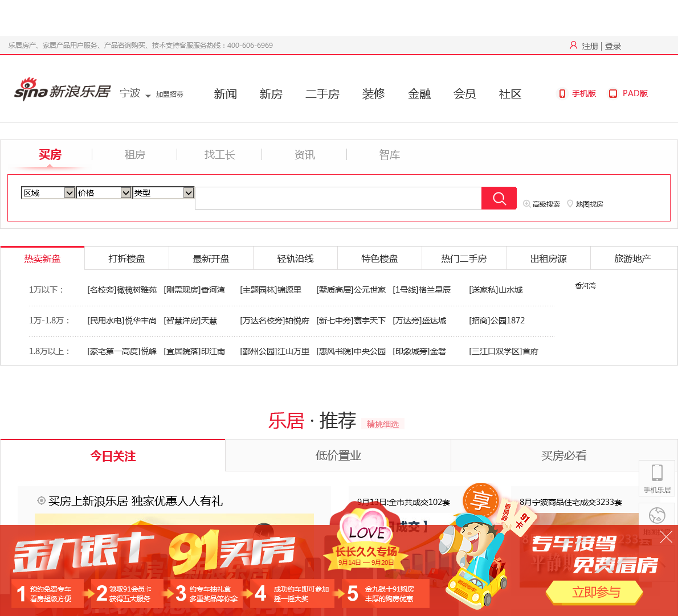Switch to the 找工长 tab
Image resolution: width=678 pixels, height=616 pixels.
coord(220,155)
